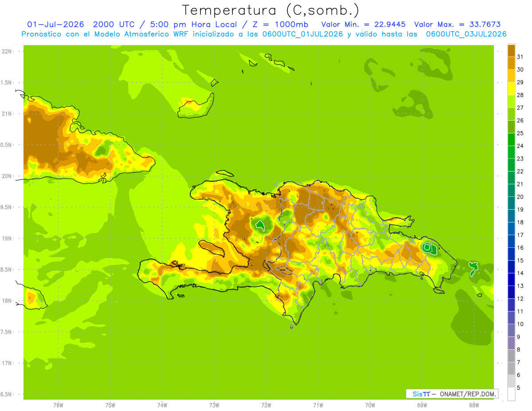Screen dimensions: 532x411
Task: Select the blue legend band between 13 and 14
Action: tap(511, 279)
